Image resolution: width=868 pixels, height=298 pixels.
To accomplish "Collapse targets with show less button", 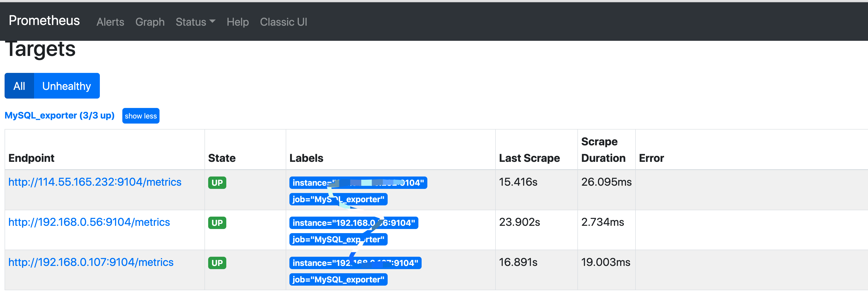I will (x=140, y=116).
